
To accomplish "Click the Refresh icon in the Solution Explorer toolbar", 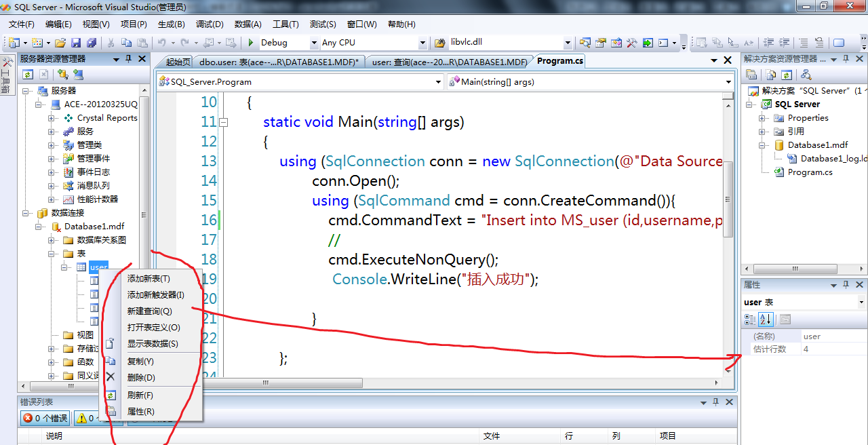I will (x=787, y=75).
